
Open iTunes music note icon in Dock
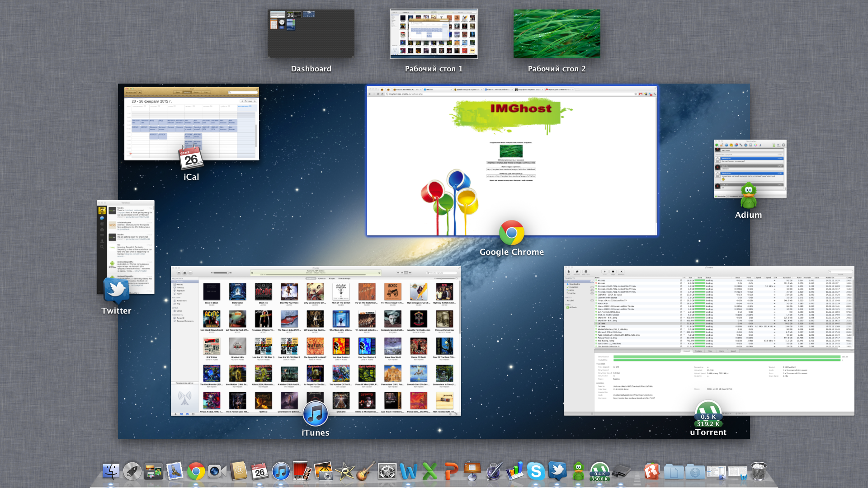[x=281, y=471]
